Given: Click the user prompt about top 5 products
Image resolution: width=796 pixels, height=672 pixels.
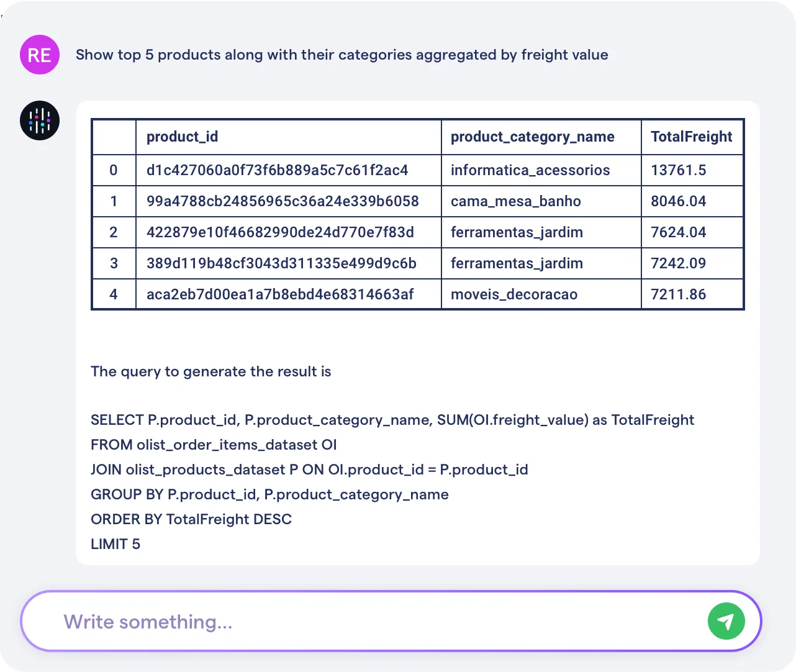Looking at the screenshot, I should [x=341, y=55].
